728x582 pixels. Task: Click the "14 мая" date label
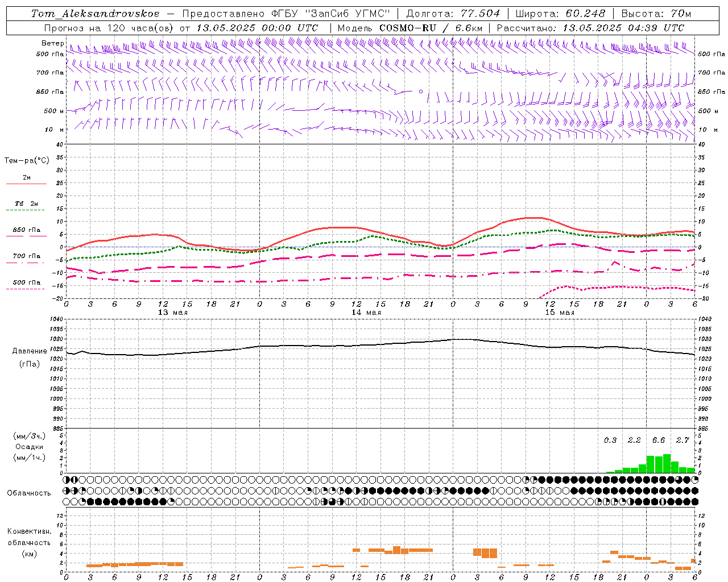366,312
